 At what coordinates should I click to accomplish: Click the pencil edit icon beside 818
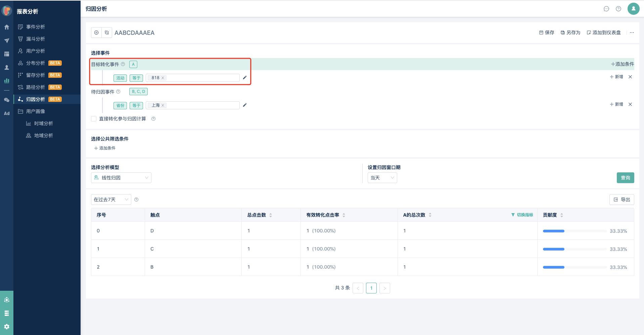click(x=245, y=78)
